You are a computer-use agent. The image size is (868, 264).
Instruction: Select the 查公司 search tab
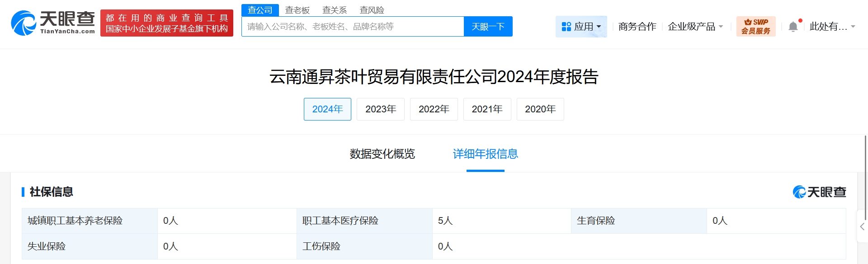click(260, 10)
